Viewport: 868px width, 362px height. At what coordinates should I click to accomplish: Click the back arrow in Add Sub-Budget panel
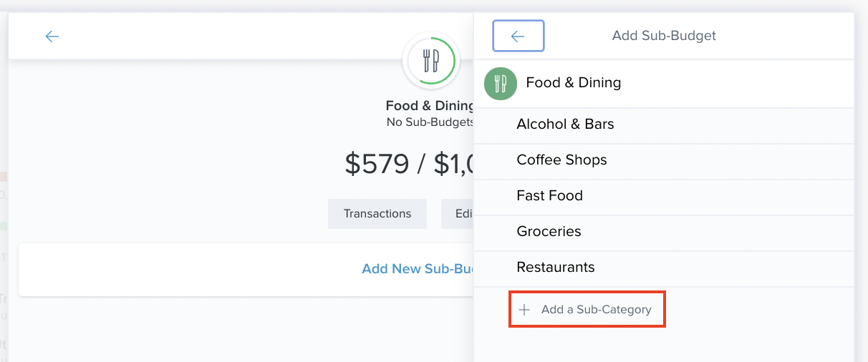(518, 36)
